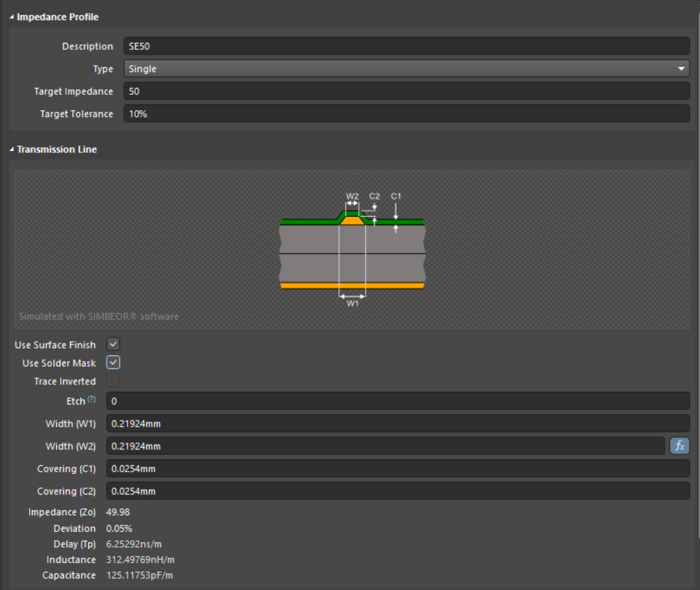The height and width of the screenshot is (590, 700).
Task: Select the Width (W2) input field
Action: click(x=386, y=446)
